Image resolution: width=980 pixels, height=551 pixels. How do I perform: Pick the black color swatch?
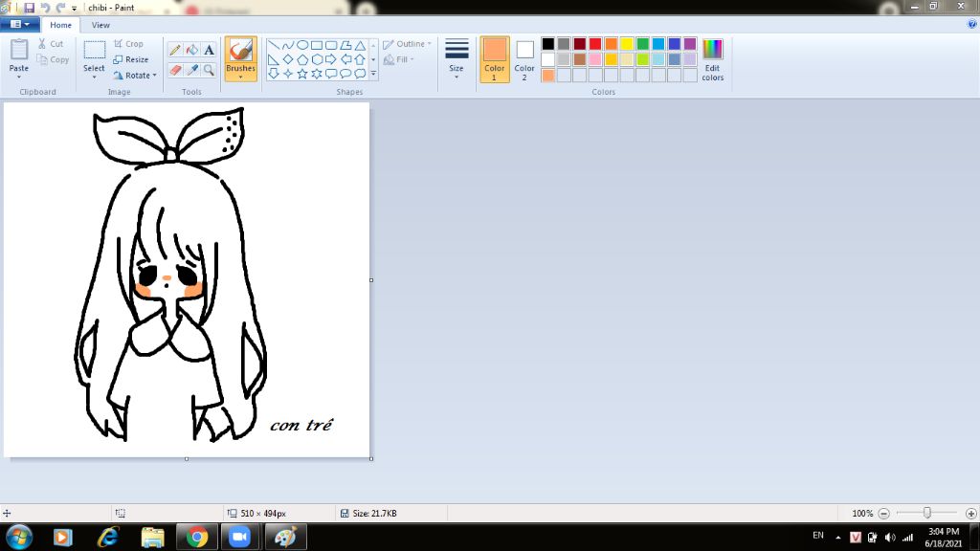(x=548, y=44)
